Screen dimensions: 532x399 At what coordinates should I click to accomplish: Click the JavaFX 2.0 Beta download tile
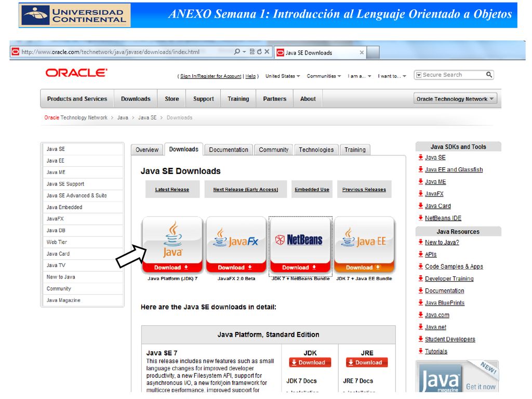236,245
